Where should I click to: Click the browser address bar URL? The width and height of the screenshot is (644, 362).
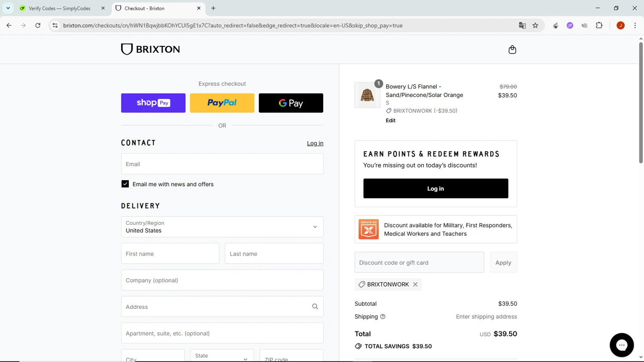(233, 25)
